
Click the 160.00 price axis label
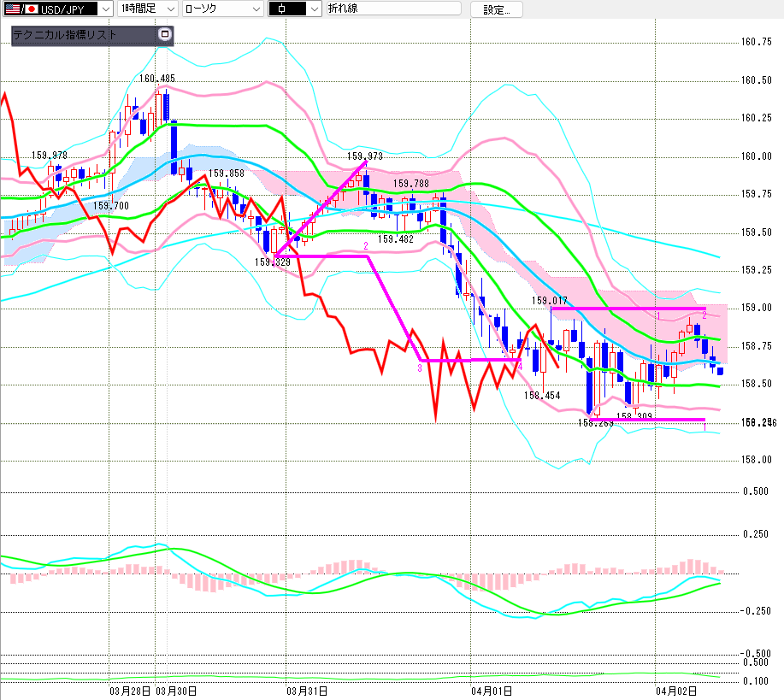click(756, 156)
